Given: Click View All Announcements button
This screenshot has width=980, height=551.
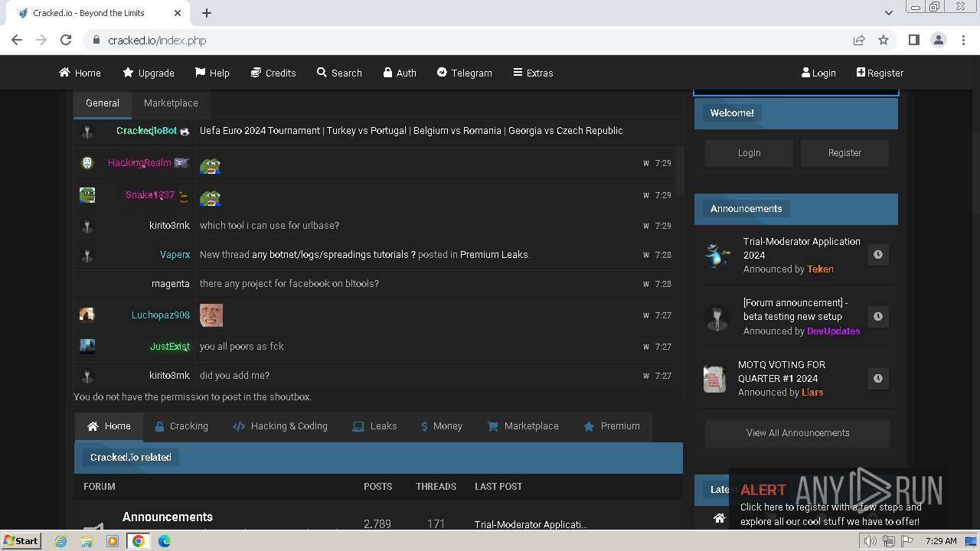Looking at the screenshot, I should (x=798, y=433).
